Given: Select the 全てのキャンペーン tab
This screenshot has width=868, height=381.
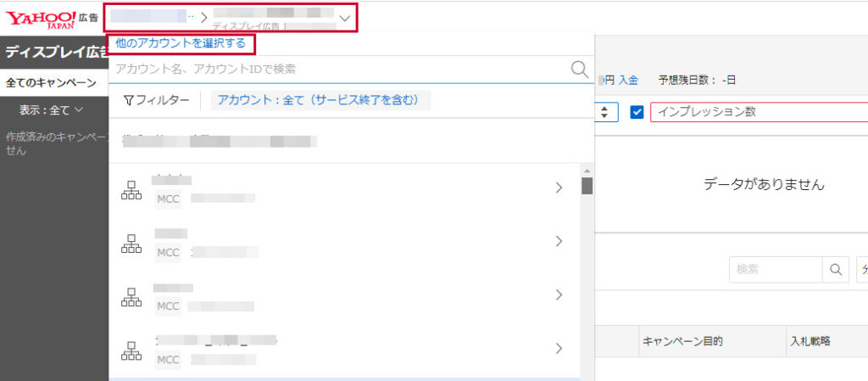Looking at the screenshot, I should [x=51, y=83].
